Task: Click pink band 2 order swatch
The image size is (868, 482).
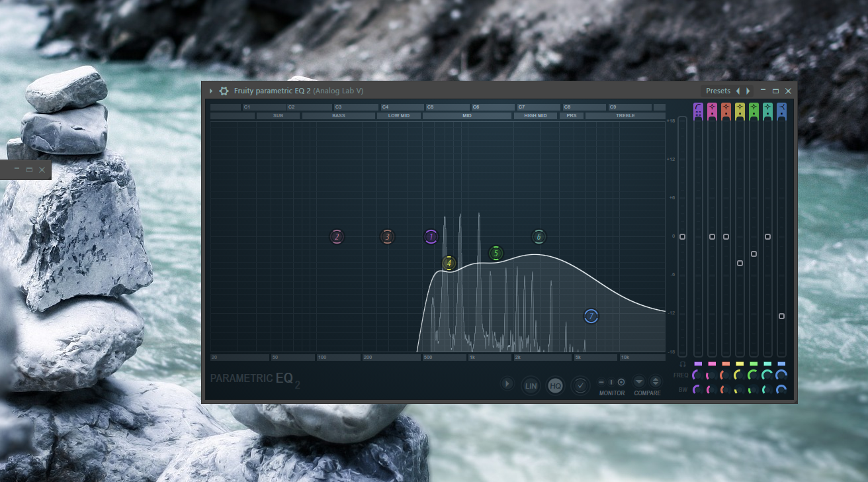Action: (x=712, y=363)
